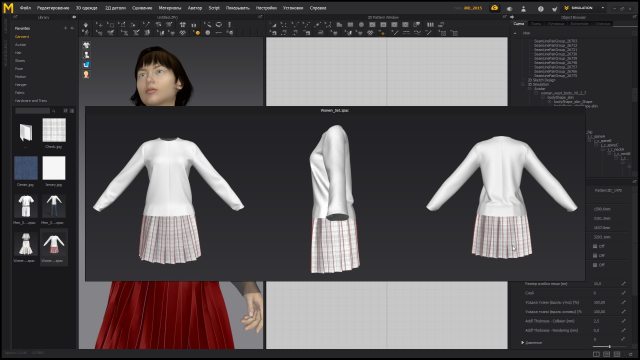The width and height of the screenshot is (640, 360).
Task: Open the Файл menu
Action: 25,8
